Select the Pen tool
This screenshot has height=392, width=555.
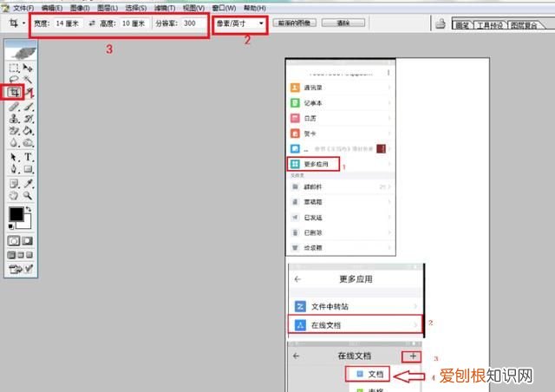14,169
